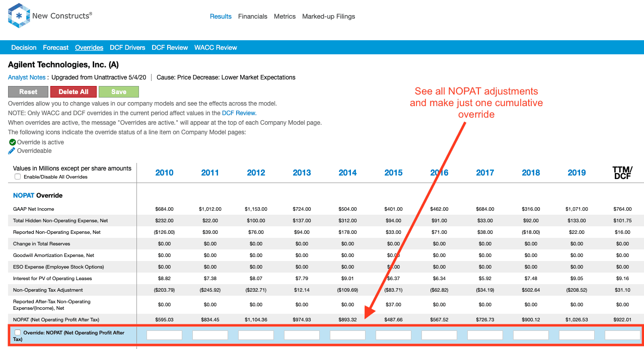The image size is (644, 349).
Task: Check the Override: NOPAT row checkbox
Action: [18, 332]
